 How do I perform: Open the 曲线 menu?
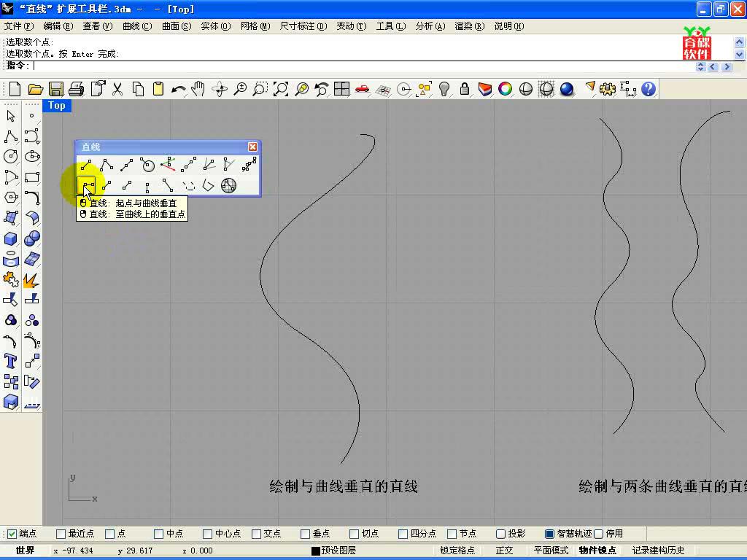137,26
